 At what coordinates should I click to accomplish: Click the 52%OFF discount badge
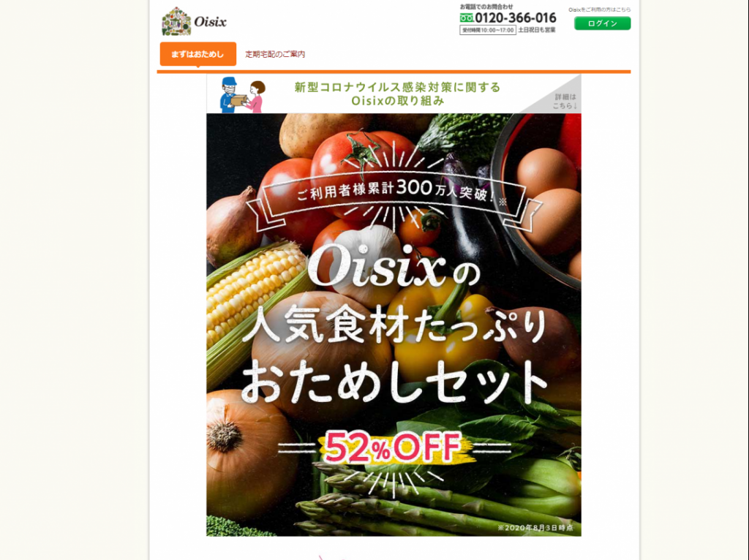click(x=394, y=448)
